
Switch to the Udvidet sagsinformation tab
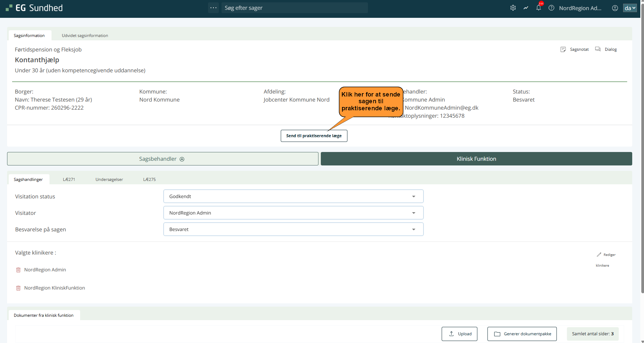[x=85, y=36]
